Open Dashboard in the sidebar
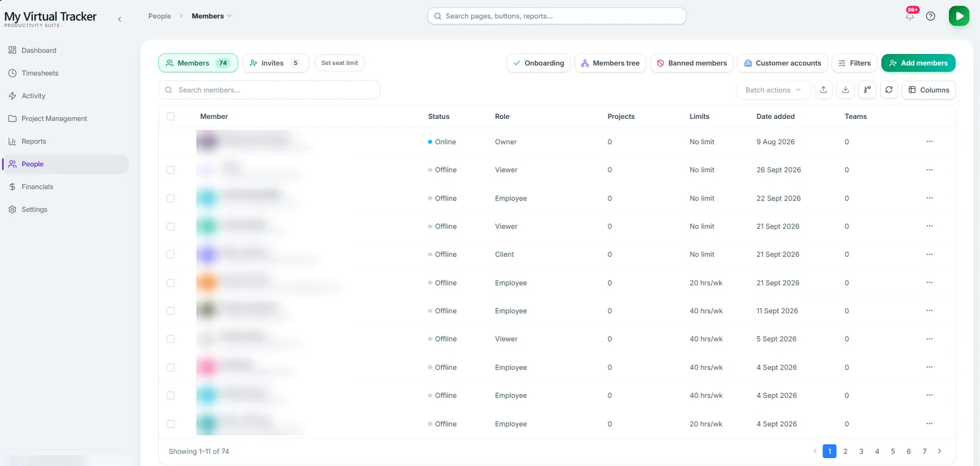 [65, 50]
